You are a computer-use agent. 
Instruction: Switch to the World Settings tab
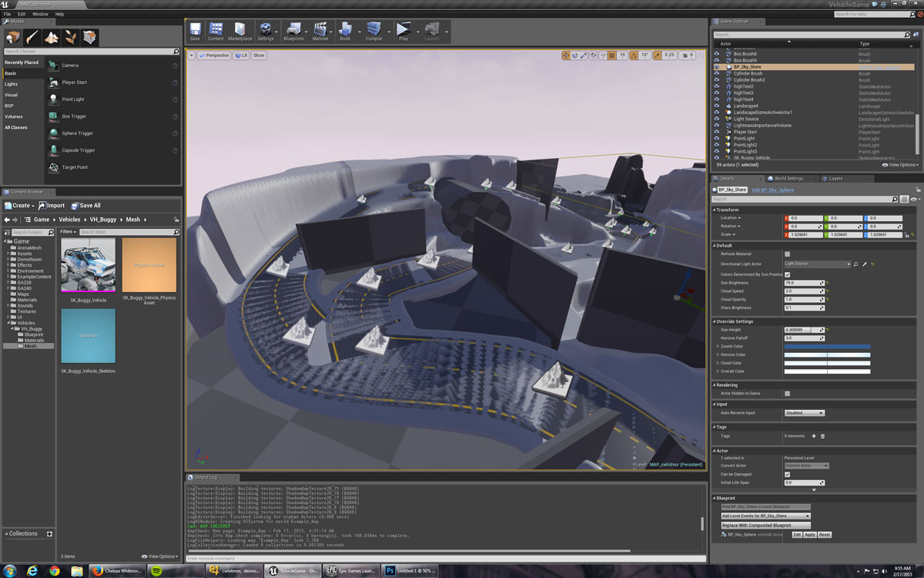[x=788, y=179]
